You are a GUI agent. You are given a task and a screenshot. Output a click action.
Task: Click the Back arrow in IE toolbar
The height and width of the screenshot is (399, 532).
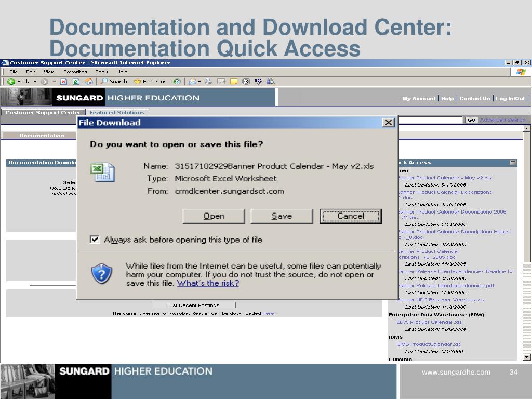[11, 82]
